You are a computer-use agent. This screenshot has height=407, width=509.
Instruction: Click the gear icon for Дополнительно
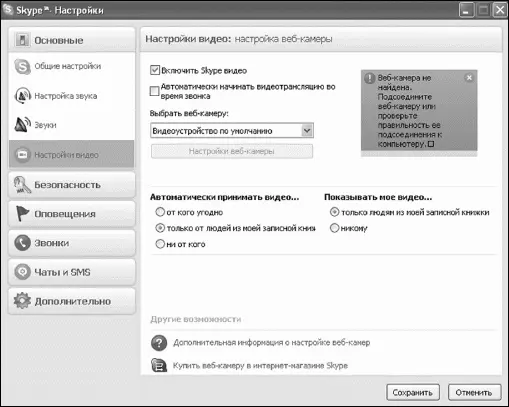(x=22, y=301)
